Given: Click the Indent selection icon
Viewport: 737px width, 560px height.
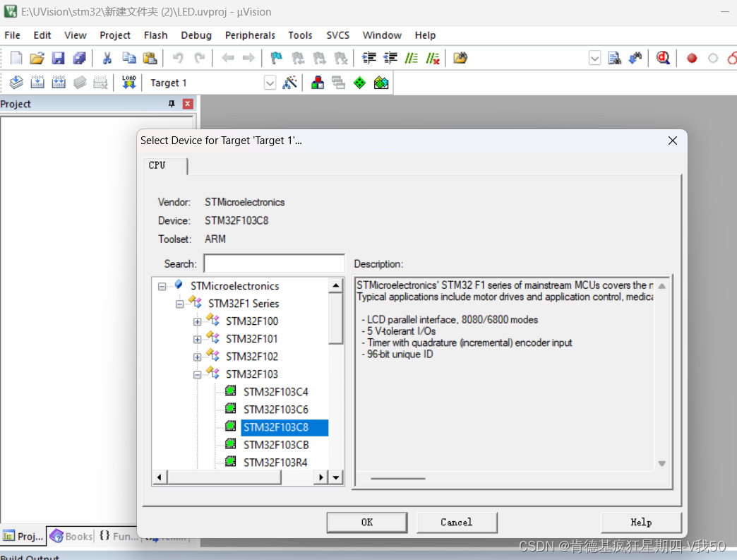Looking at the screenshot, I should (x=369, y=58).
